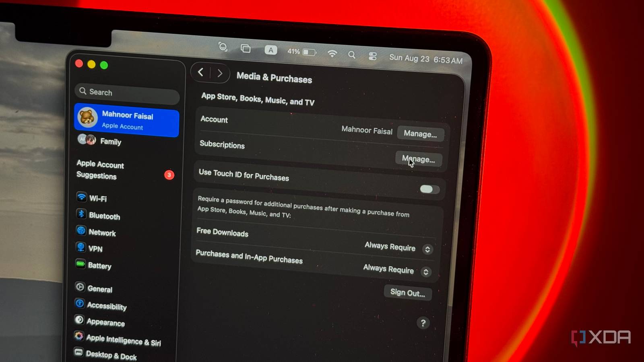Open the Family avatars item
The width and height of the screenshot is (644, 362).
point(87,140)
